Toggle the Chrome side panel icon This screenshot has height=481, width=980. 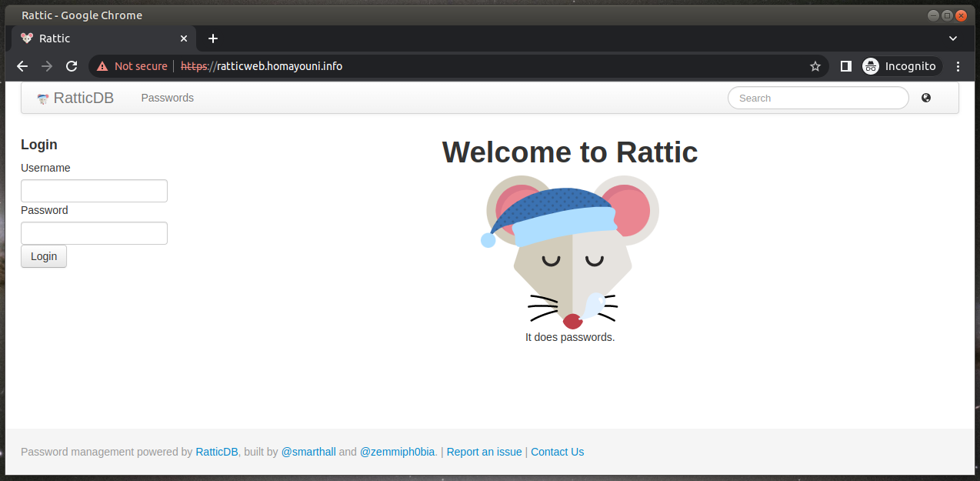[x=846, y=66]
